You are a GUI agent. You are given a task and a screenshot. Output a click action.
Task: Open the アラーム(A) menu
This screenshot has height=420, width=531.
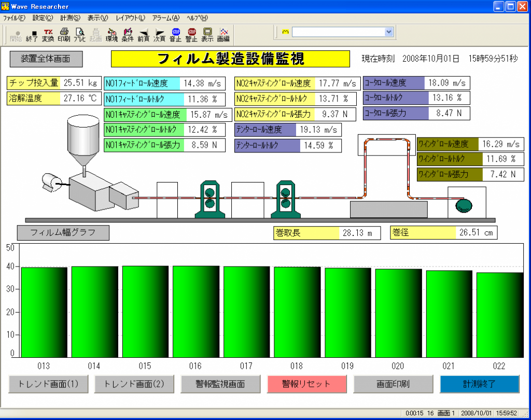[x=165, y=18]
